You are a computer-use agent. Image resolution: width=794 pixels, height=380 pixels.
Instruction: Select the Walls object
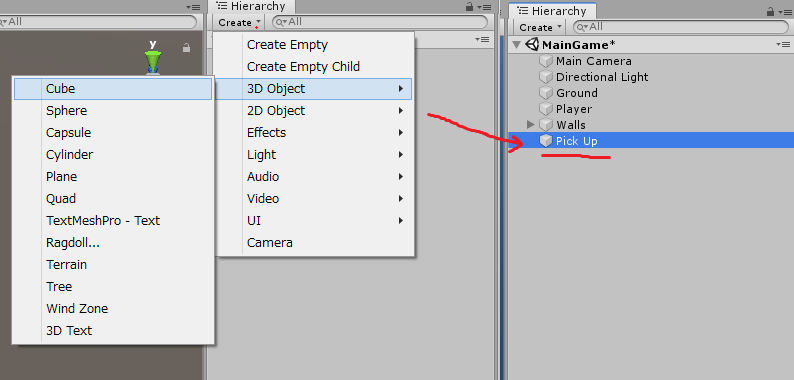[651, 125]
